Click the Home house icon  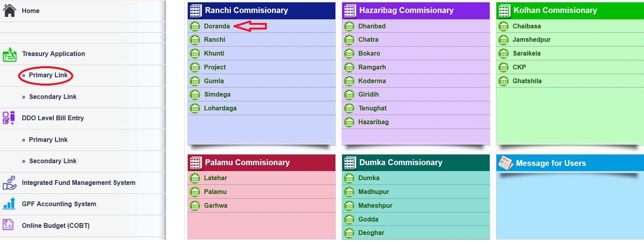9,10
